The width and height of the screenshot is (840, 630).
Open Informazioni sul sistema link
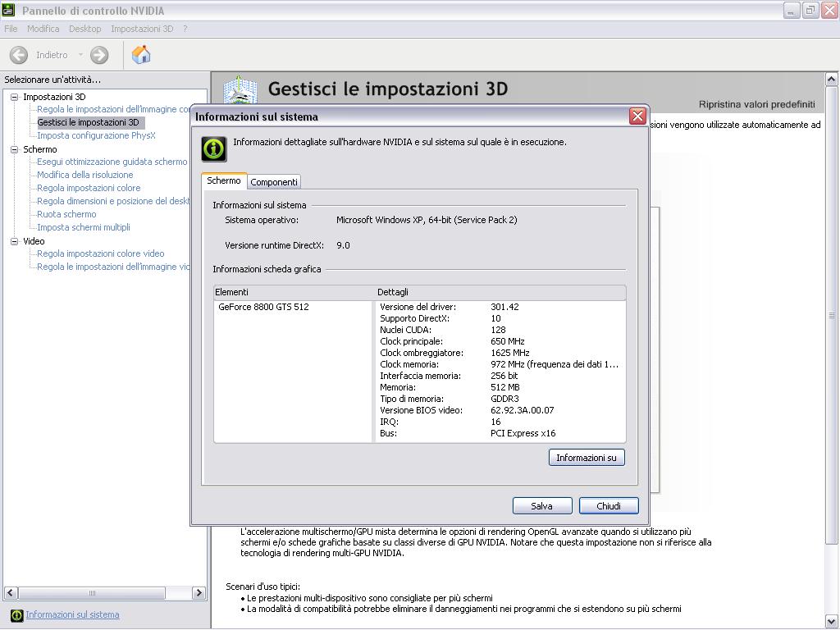click(x=72, y=615)
